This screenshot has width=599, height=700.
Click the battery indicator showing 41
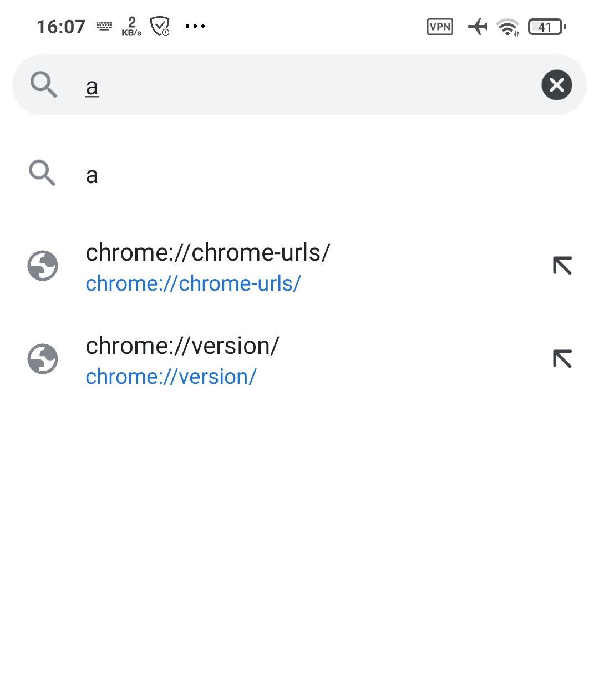[x=546, y=26]
